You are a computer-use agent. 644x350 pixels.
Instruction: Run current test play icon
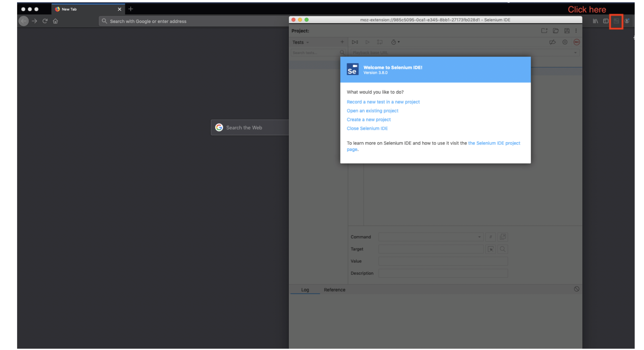(367, 42)
